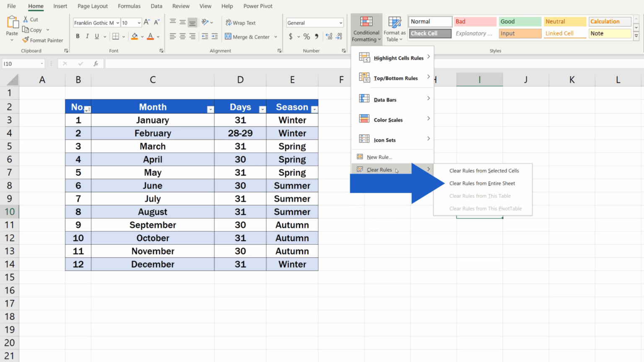The image size is (644, 362).
Task: Toggle underline formatting
Action: pyautogui.click(x=96, y=36)
